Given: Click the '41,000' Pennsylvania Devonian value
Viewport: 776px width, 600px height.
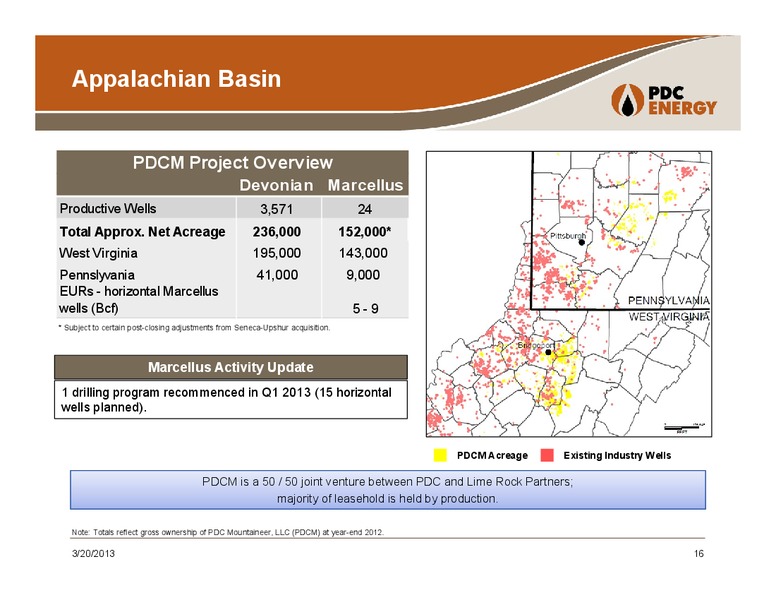Looking at the screenshot, I should click(x=277, y=275).
